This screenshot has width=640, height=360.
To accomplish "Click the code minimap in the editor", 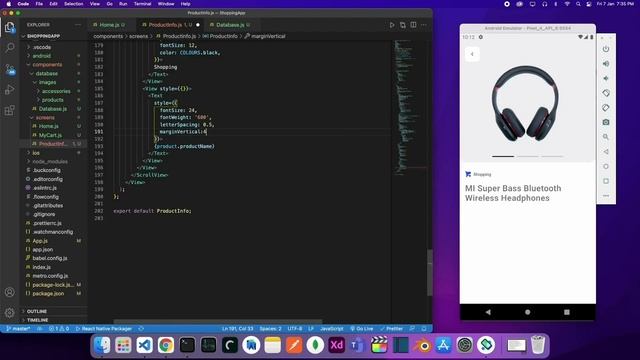I will click(409, 108).
